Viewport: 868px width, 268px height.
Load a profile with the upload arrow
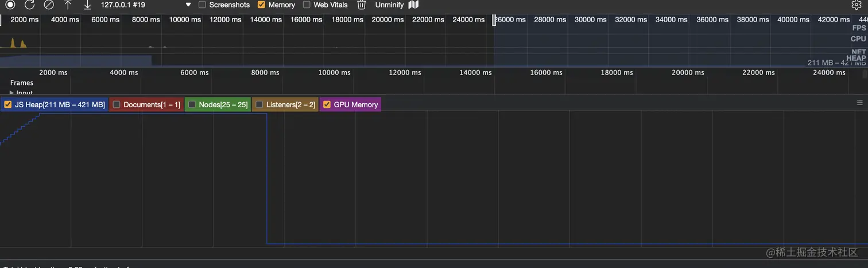pyautogui.click(x=68, y=5)
